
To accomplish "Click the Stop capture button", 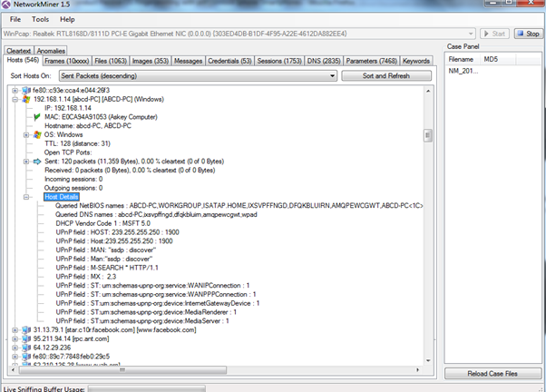I will coord(529,34).
